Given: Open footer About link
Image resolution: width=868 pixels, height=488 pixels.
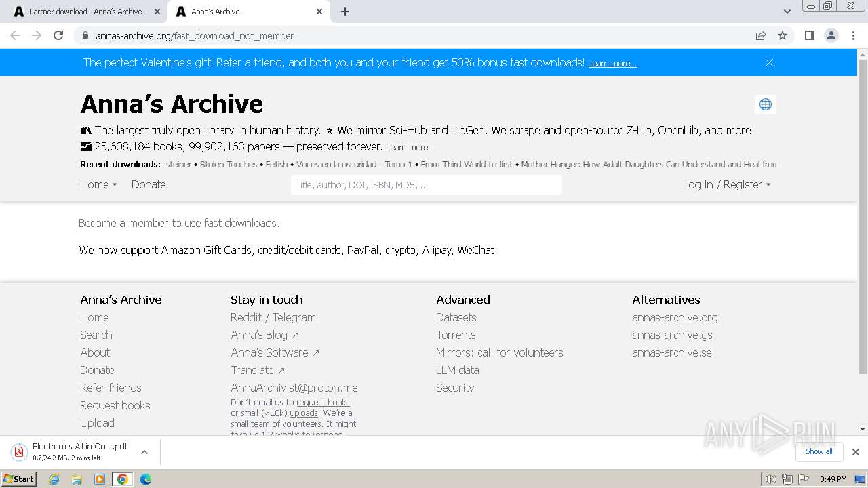Looking at the screenshot, I should coord(95,352).
